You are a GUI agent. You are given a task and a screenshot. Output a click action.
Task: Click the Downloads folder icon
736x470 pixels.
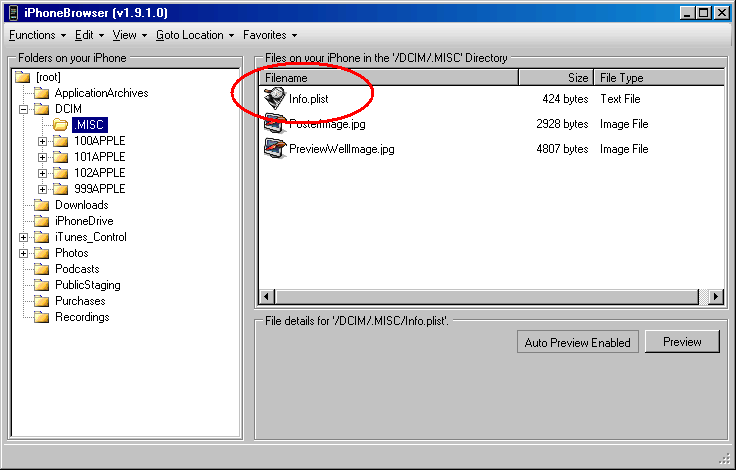(x=41, y=205)
